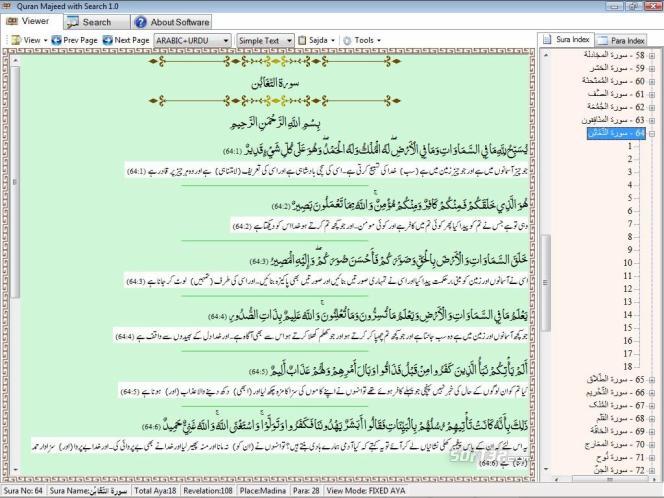Click the viewer scroll up arrow

coord(16,61)
